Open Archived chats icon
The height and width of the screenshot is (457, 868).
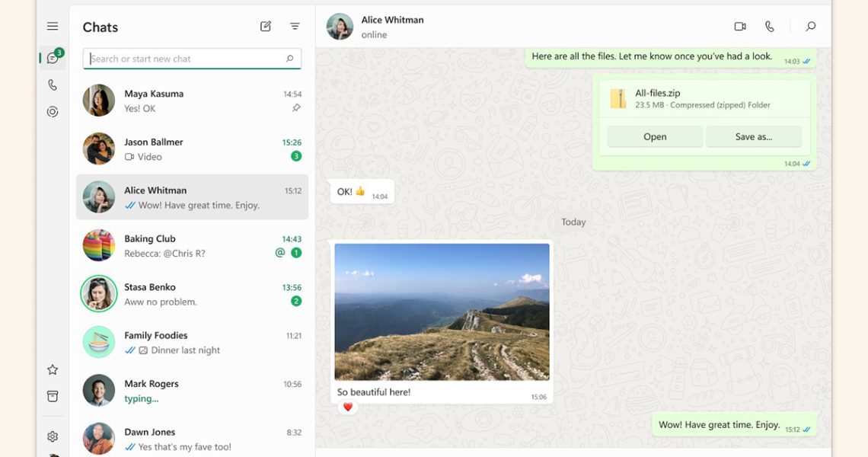[x=53, y=396]
